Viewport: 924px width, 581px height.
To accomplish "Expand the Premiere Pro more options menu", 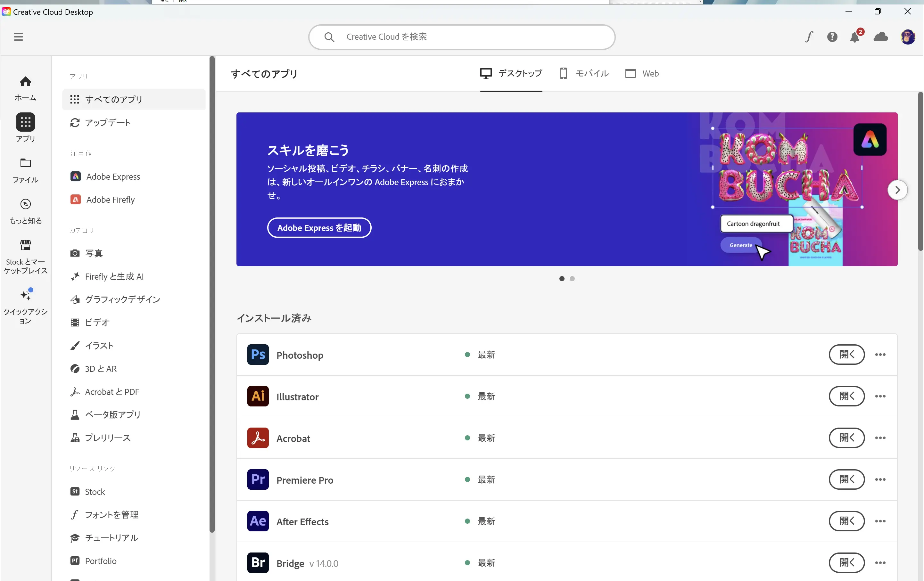I will coord(880,479).
